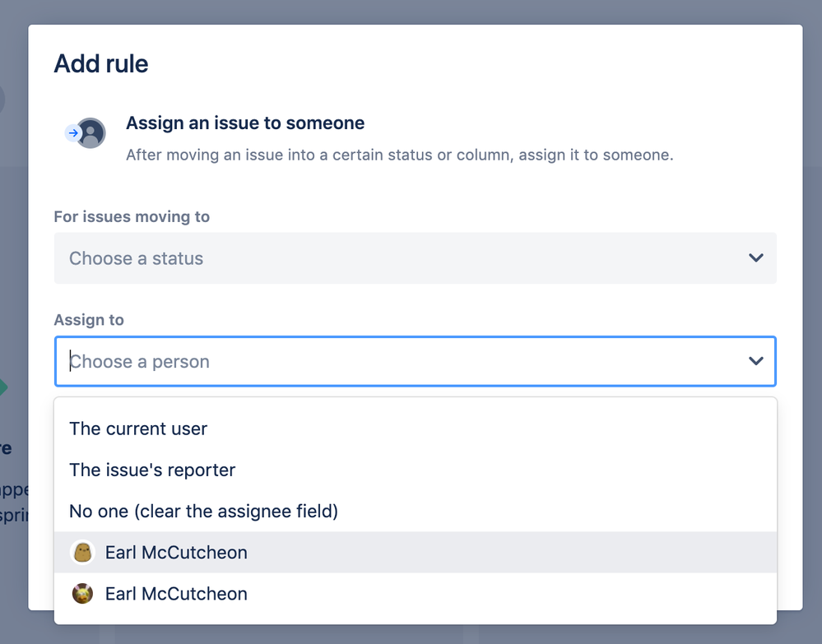Viewport: 822px width, 644px height.
Task: Focus the Choose a person input field
Action: pos(395,361)
